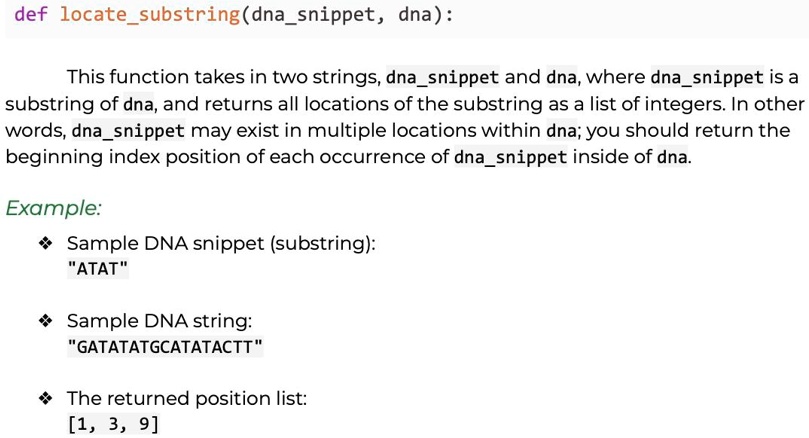Viewport: 809px width, 438px height.
Task: Click the inline dna_snippet code before may exist
Action: tap(128, 131)
